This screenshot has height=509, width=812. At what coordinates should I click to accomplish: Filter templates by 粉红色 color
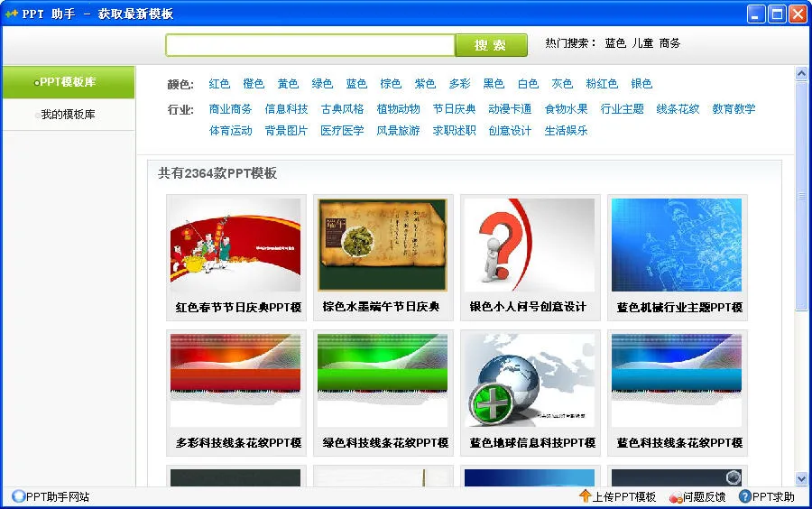tap(602, 84)
